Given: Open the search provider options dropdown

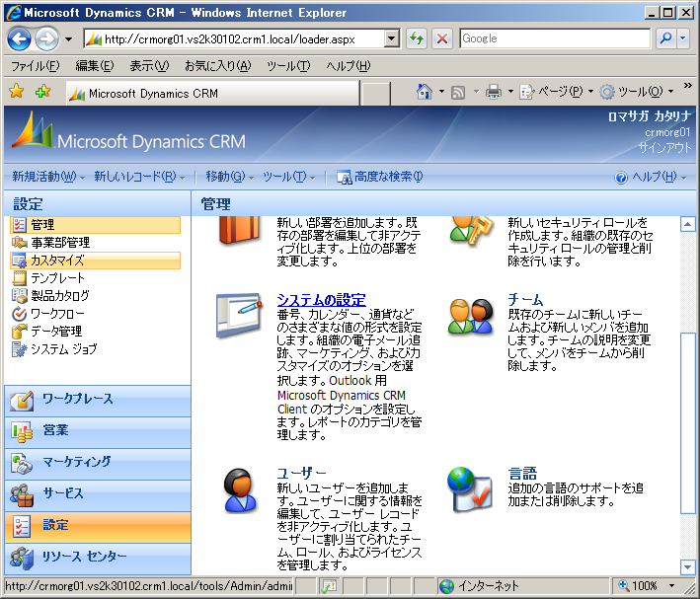Looking at the screenshot, I should point(682,38).
